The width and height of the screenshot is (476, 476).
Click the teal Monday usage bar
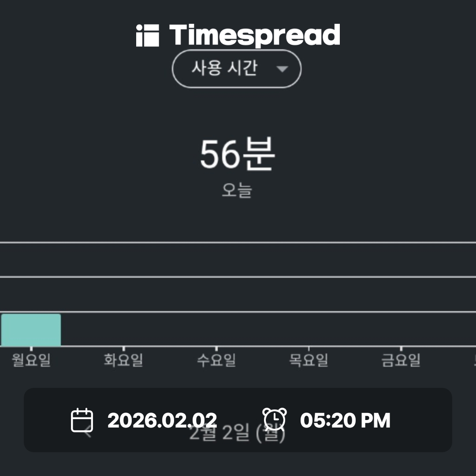click(x=31, y=330)
